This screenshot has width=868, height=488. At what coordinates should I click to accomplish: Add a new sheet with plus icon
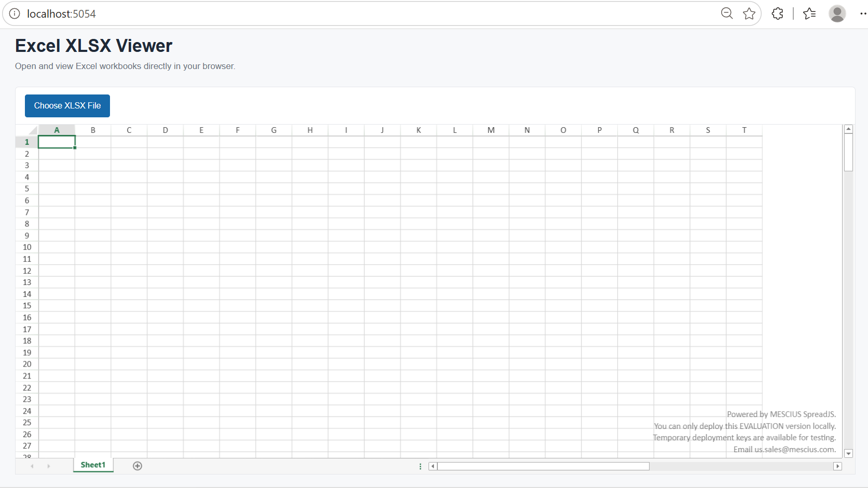coord(137,466)
